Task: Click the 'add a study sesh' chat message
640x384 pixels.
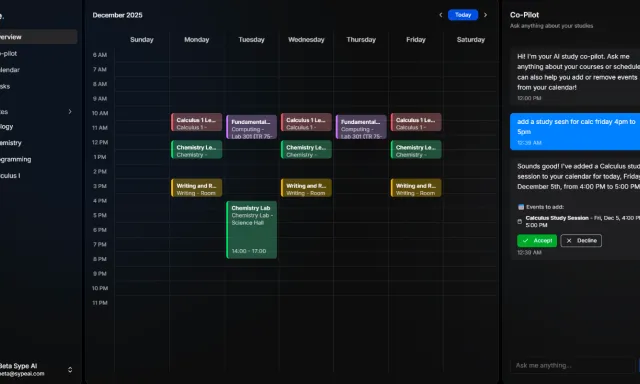Action: point(575,131)
